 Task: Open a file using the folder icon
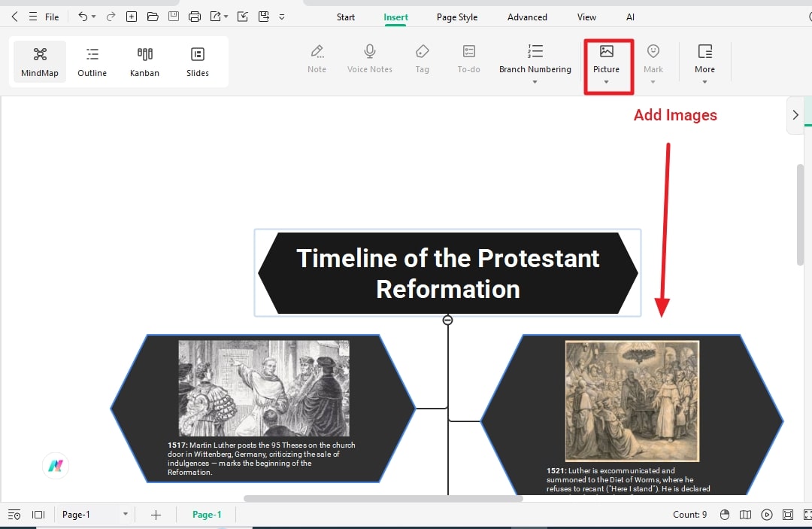(x=153, y=17)
